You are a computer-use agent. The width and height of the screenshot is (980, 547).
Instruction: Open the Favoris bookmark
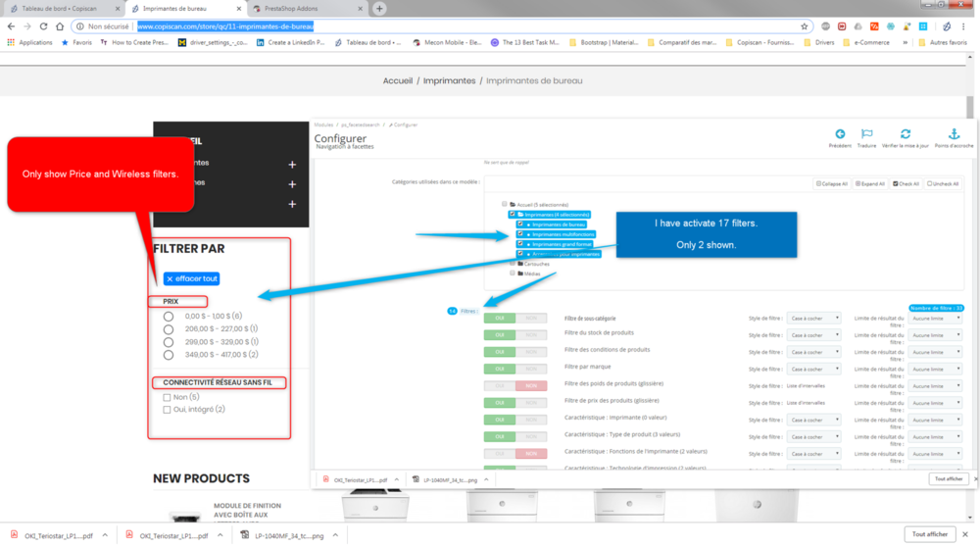coord(76,42)
